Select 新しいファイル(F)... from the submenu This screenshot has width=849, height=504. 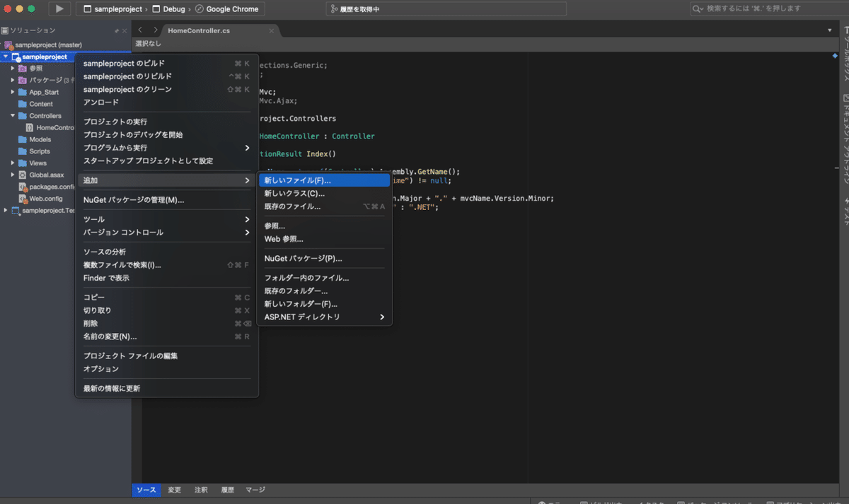pyautogui.click(x=296, y=180)
